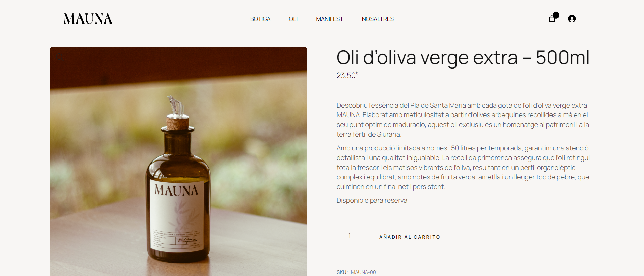Open the BOTIGA menu item

[260, 19]
